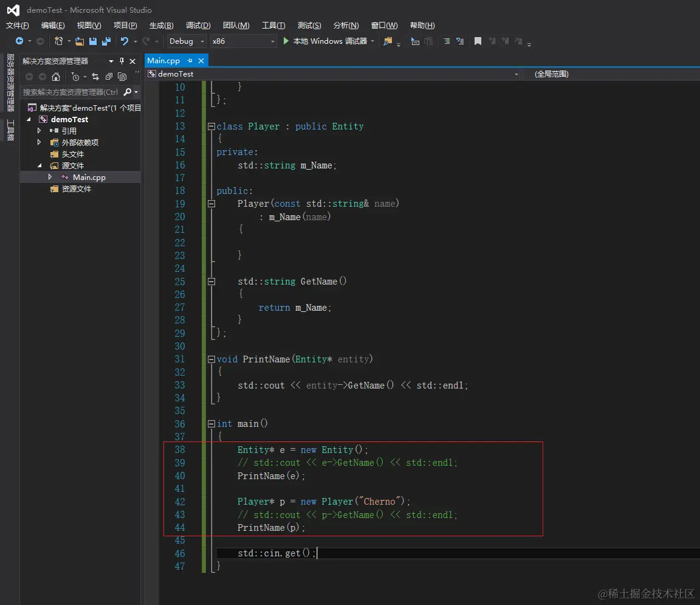Place cursor on the std::cin.get() line
This screenshot has width=700, height=605.
277,553
